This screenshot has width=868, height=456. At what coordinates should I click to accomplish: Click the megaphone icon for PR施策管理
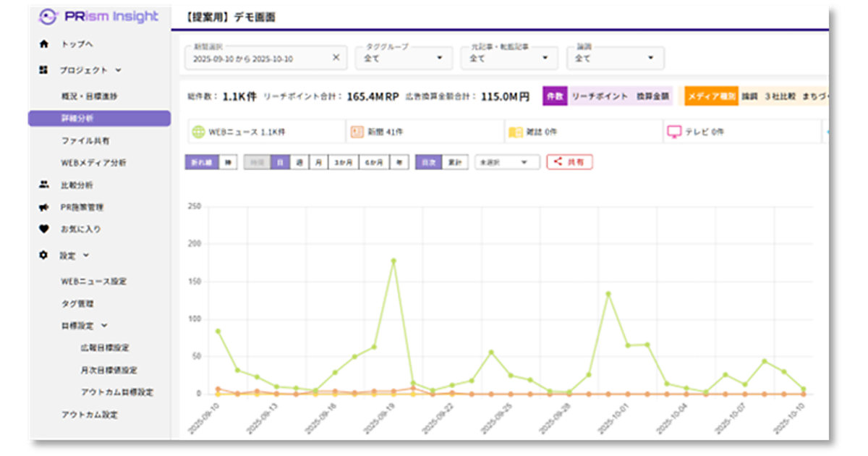(x=43, y=207)
